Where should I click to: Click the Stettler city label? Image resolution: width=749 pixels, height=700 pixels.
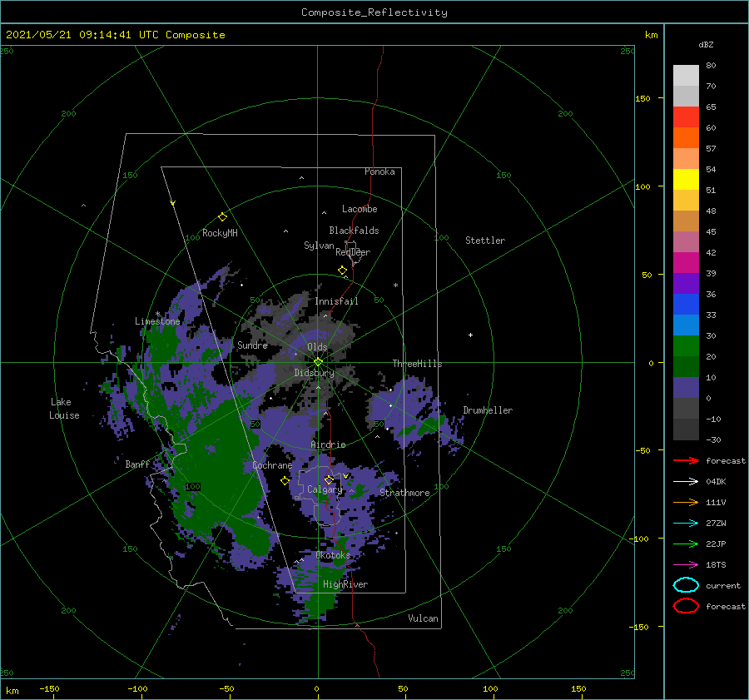click(x=485, y=241)
